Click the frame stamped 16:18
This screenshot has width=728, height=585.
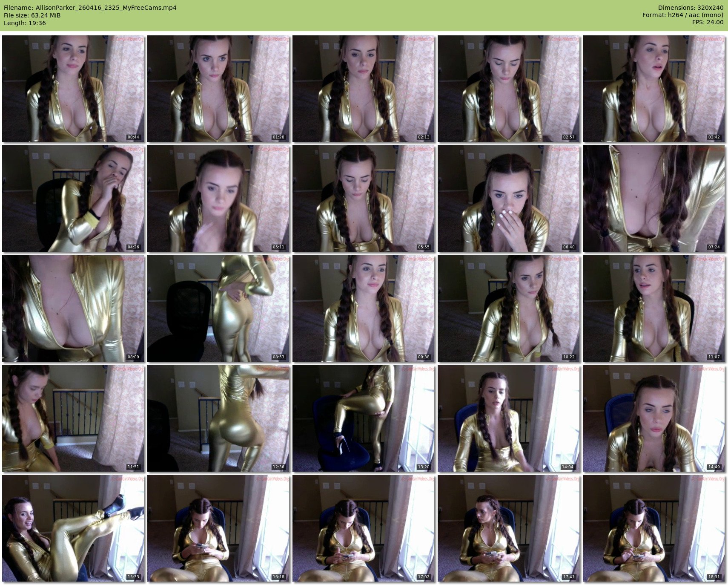point(218,528)
